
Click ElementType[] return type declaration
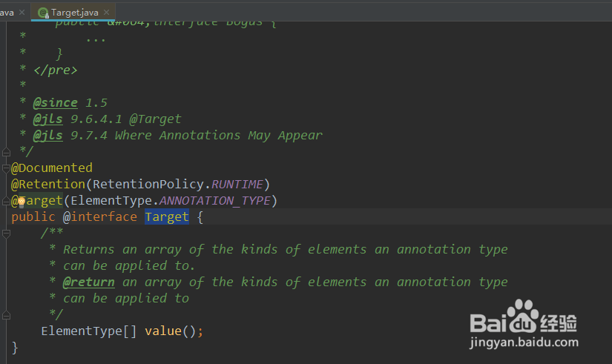point(89,331)
